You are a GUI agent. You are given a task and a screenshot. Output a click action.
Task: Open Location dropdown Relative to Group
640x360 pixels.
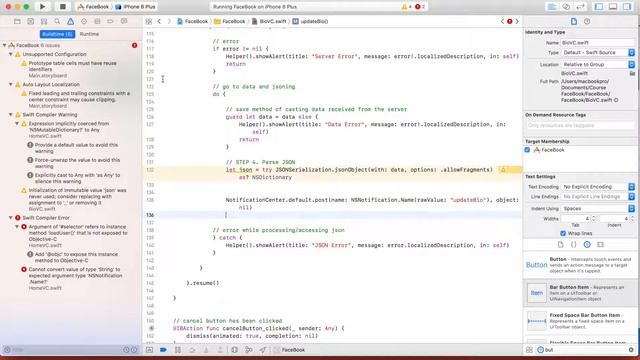point(598,64)
